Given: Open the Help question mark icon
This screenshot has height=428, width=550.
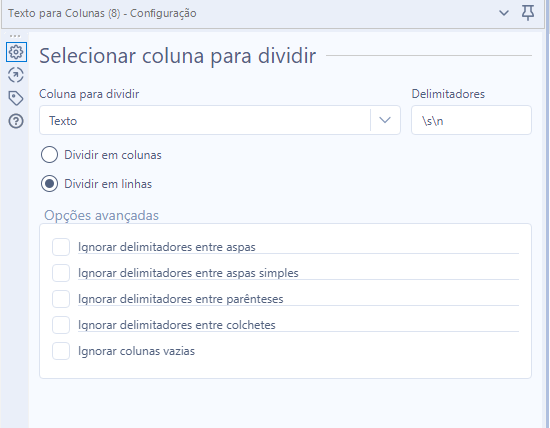Looking at the screenshot, I should (16, 121).
